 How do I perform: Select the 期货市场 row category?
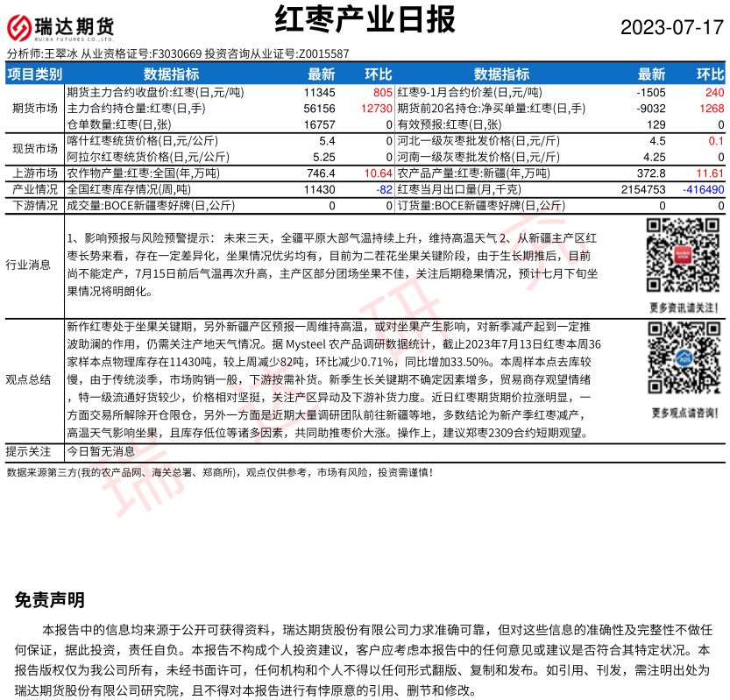(35, 109)
